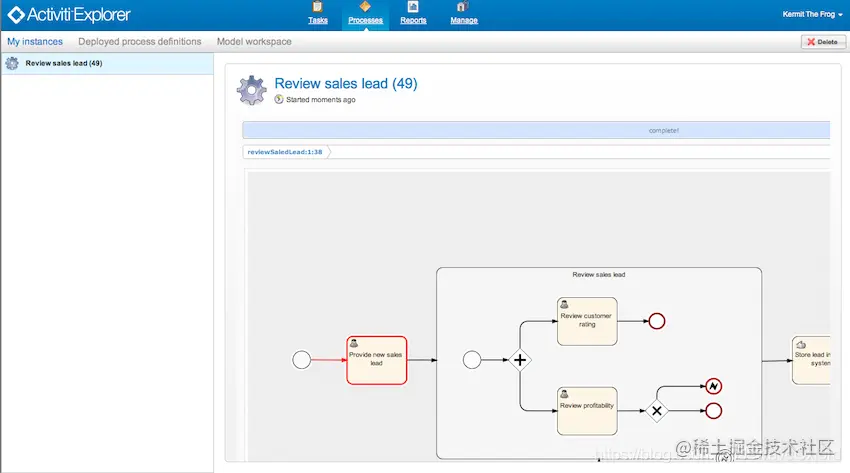
Task: Switch to Deployed process definitions tab
Action: [x=139, y=42]
